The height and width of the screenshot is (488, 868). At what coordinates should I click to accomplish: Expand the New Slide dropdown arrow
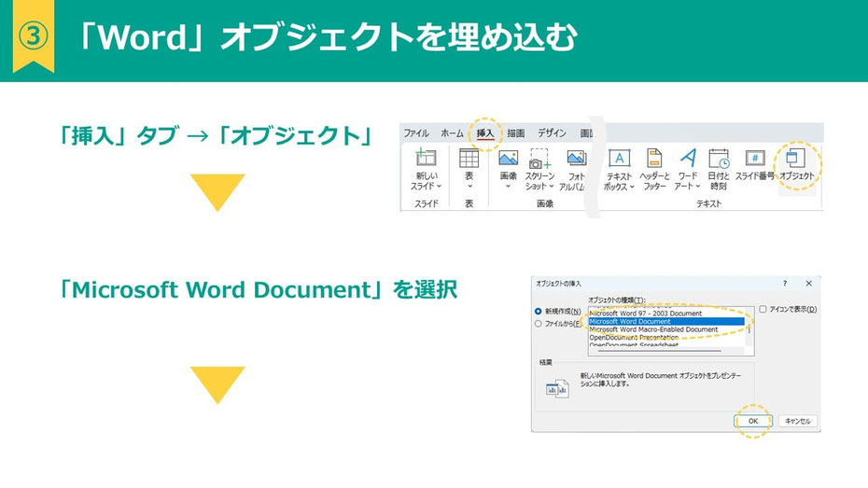(x=439, y=187)
